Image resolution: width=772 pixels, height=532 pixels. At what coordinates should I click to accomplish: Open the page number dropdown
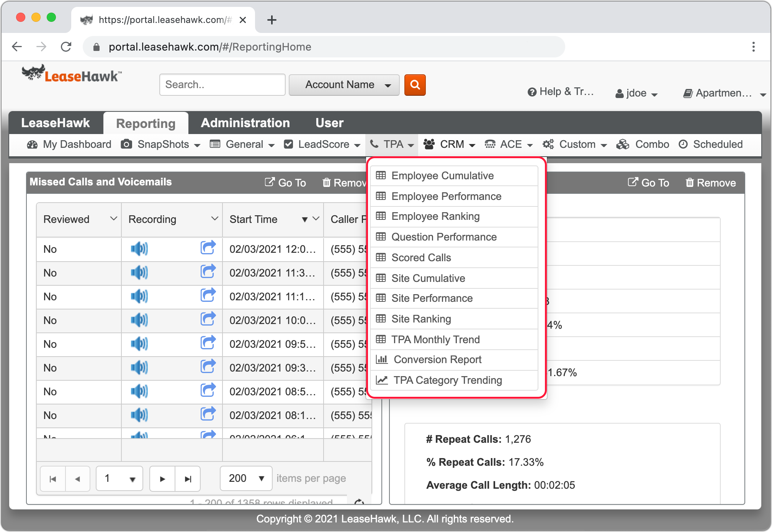pos(119,479)
